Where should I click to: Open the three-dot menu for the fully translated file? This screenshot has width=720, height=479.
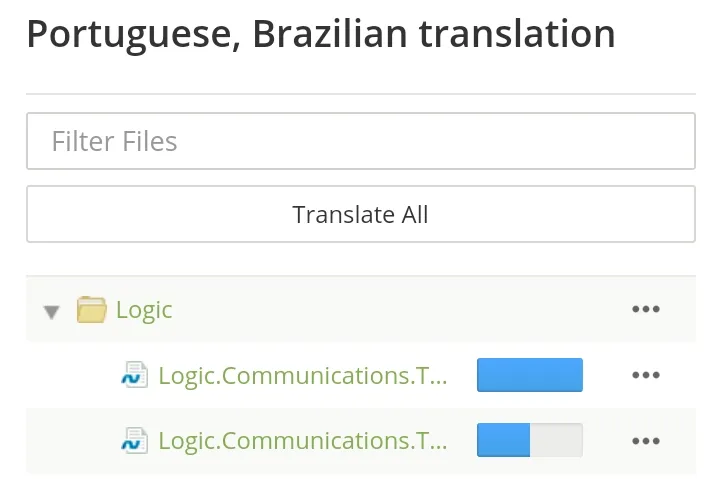pyautogui.click(x=646, y=375)
